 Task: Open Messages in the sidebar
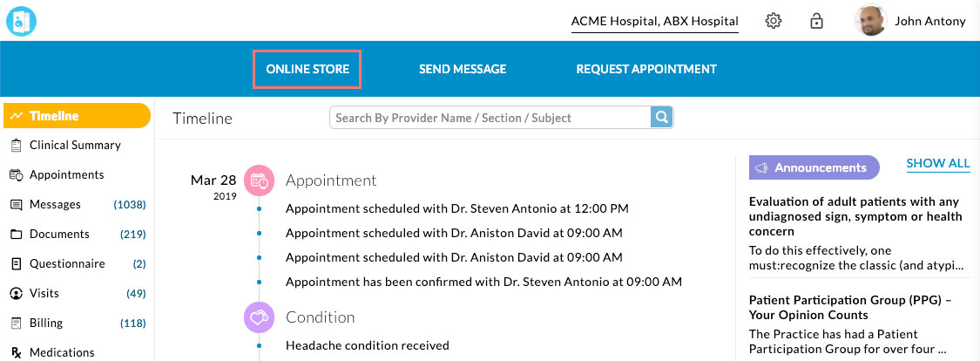tap(55, 204)
